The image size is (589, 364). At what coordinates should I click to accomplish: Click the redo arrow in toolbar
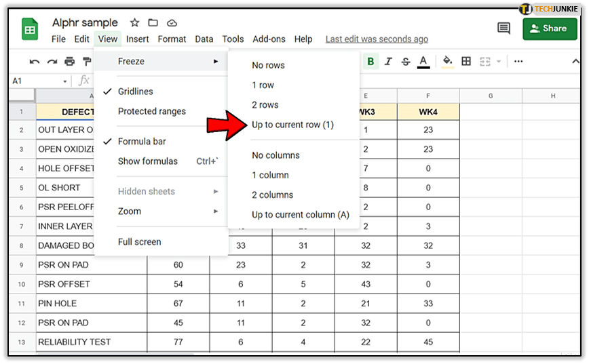pyautogui.click(x=52, y=62)
